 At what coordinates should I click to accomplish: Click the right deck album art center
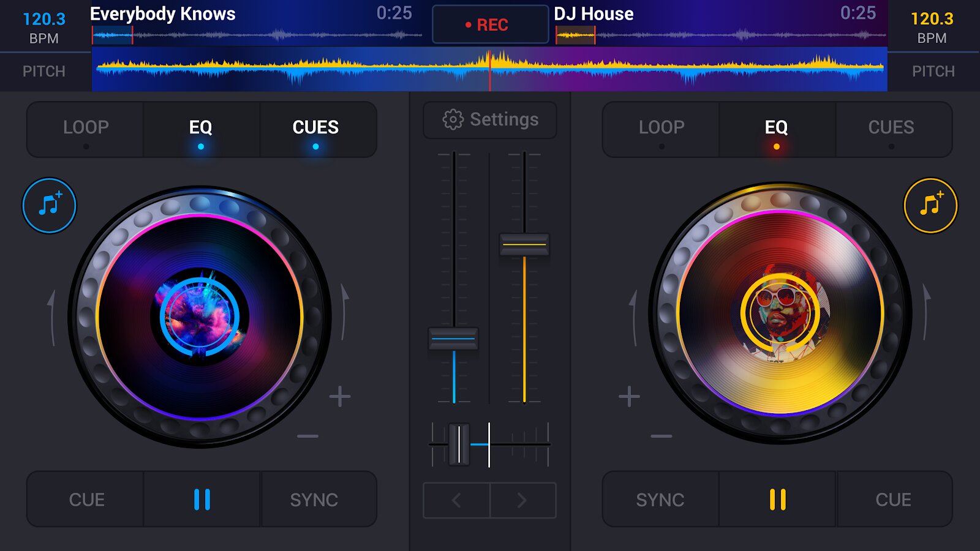tap(780, 313)
